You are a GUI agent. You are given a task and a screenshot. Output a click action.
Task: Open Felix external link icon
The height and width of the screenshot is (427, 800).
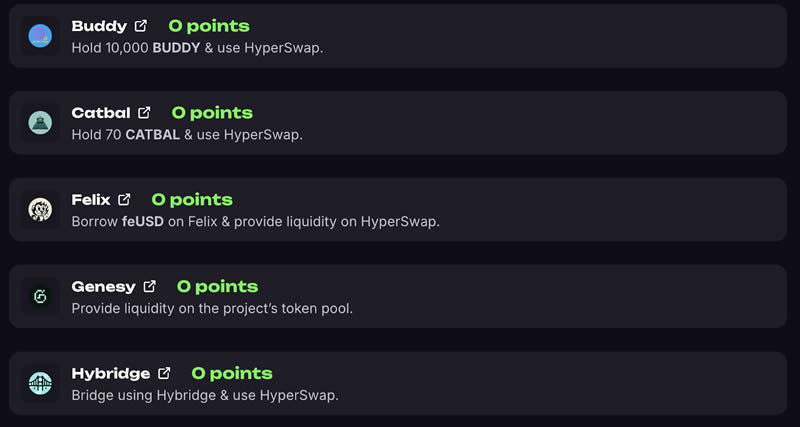pos(124,200)
